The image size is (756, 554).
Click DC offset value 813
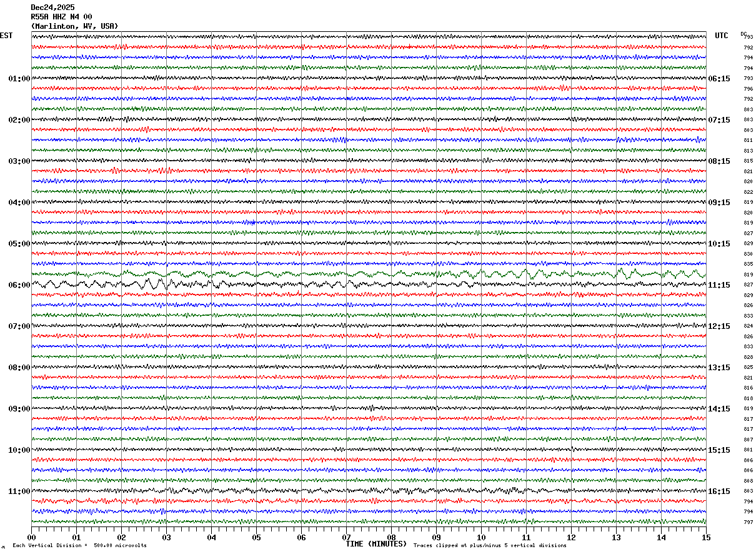pos(748,151)
